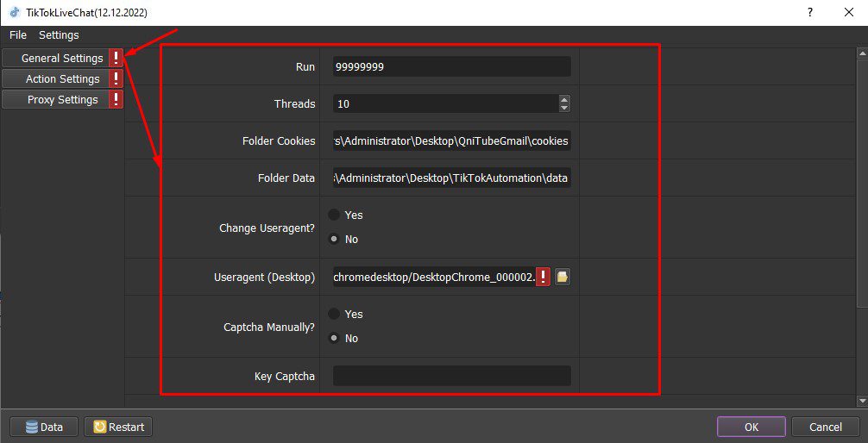The image size is (868, 443).
Task: Click the warning icon beside Action Settings
Action: point(116,78)
